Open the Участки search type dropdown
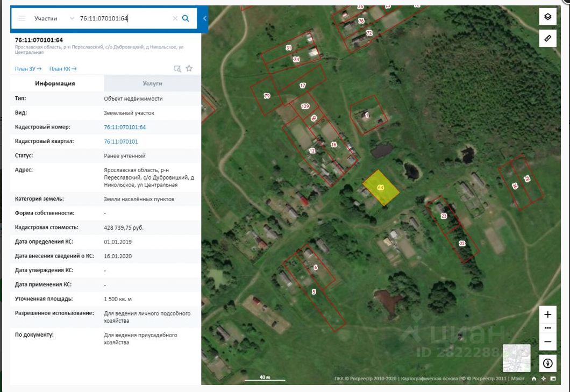 (54, 18)
